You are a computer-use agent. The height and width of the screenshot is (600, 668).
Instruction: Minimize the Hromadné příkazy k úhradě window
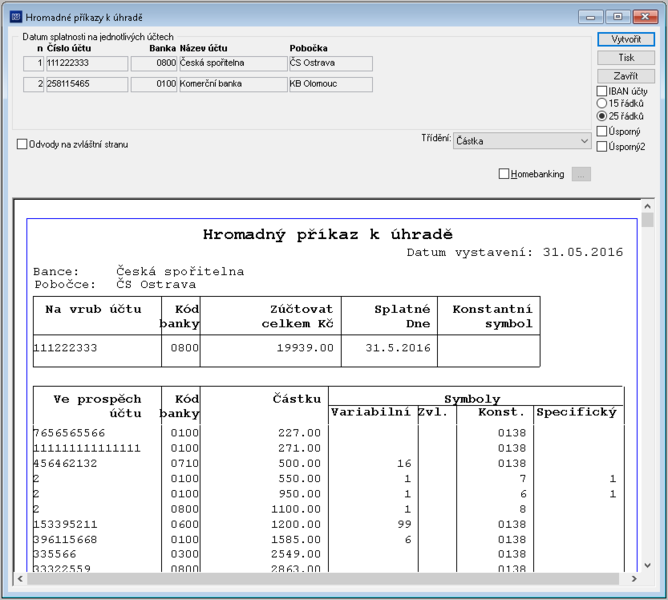[x=590, y=17]
